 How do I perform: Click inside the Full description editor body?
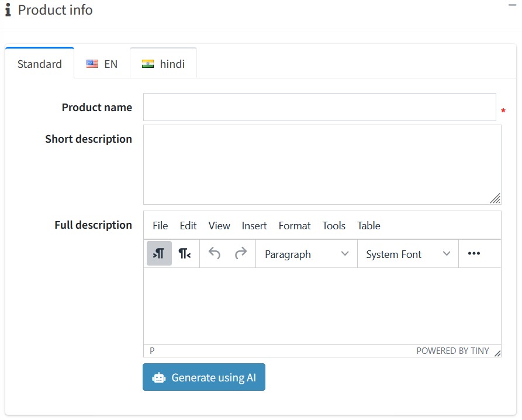tap(322, 306)
